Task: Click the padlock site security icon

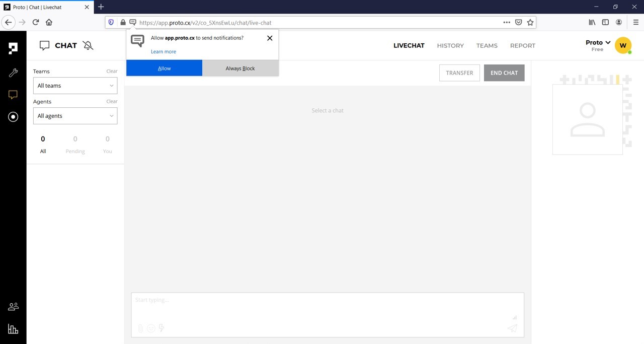Action: 123,22
